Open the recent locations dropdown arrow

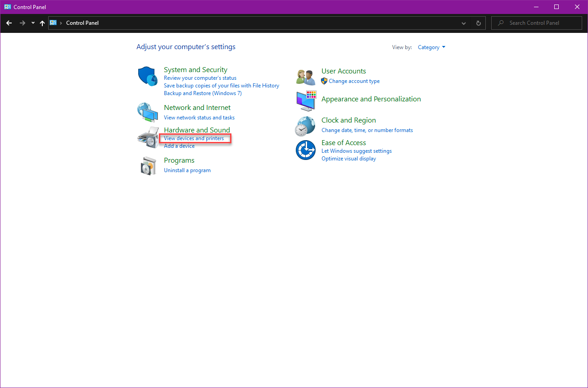click(33, 23)
